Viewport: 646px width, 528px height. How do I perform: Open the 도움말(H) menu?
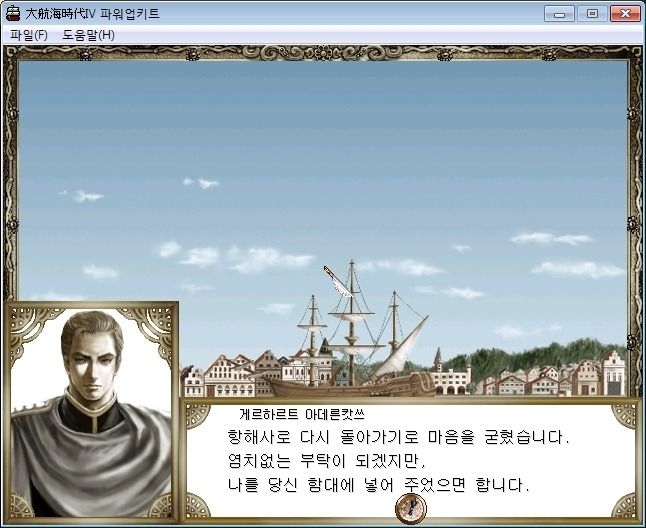(88, 35)
